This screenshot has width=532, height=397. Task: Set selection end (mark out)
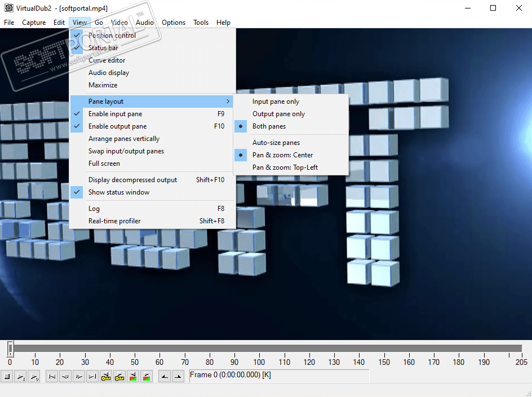coord(178,376)
